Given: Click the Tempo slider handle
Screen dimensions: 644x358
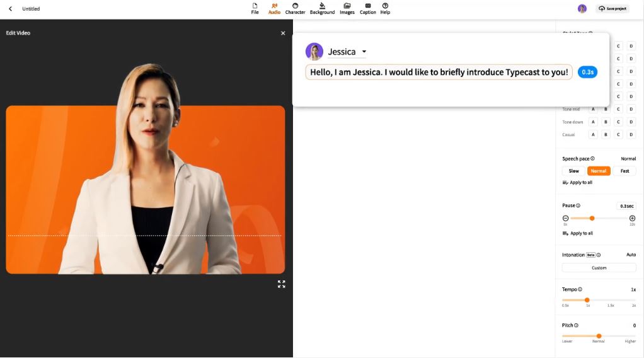Looking at the screenshot, I should (587, 300).
